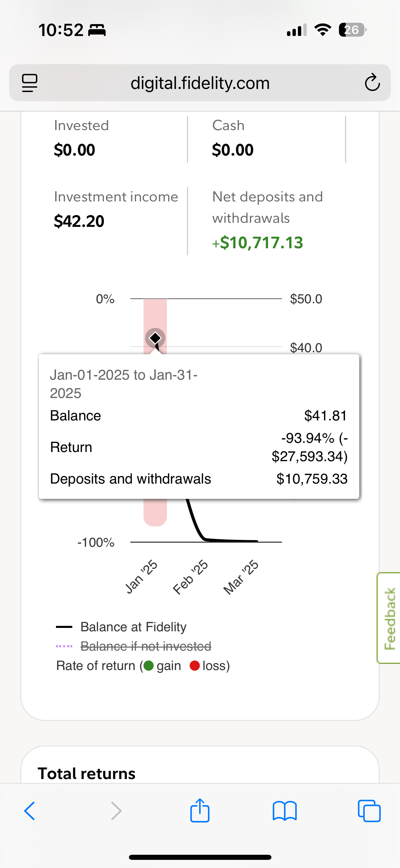Tap the battery indicator in status bar
The image size is (400, 868).
(353, 30)
